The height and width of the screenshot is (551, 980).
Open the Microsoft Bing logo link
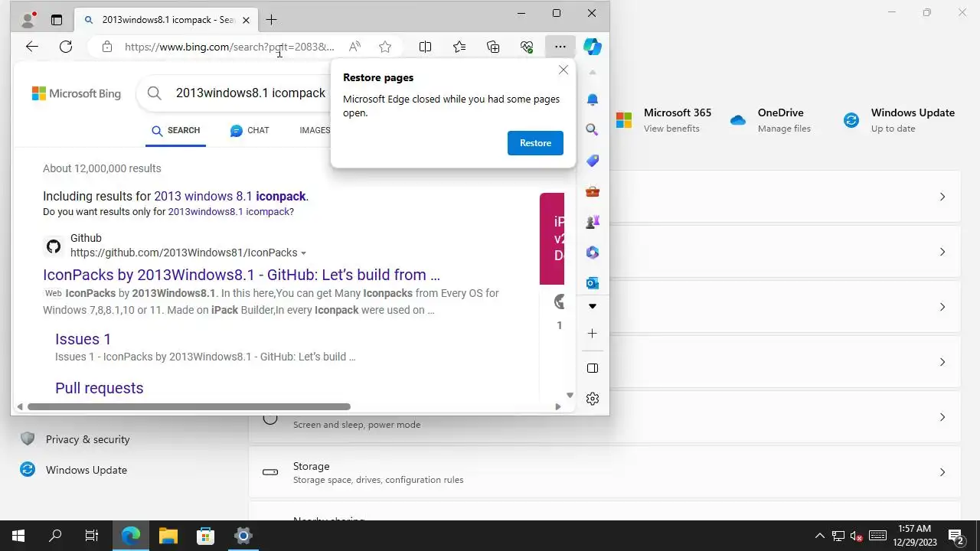(76, 93)
